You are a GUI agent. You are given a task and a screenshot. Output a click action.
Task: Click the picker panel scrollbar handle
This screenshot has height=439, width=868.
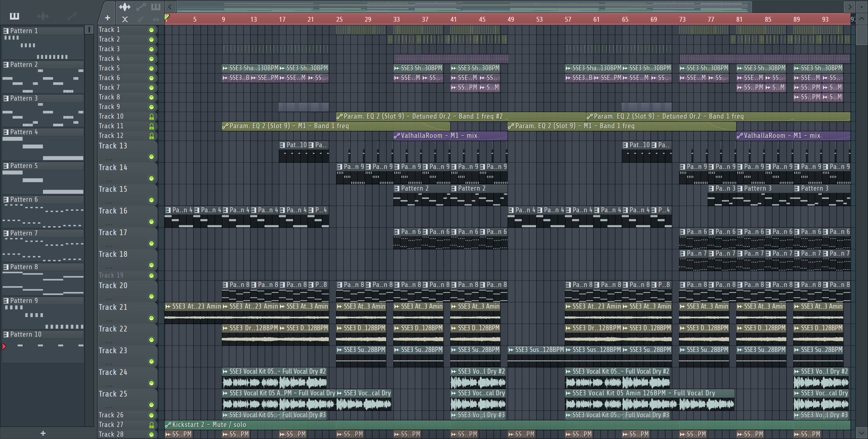(x=89, y=30)
